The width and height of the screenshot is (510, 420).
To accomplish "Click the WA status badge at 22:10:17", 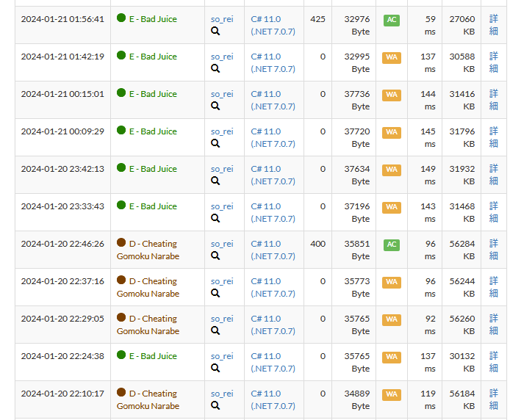I will (x=392, y=394).
